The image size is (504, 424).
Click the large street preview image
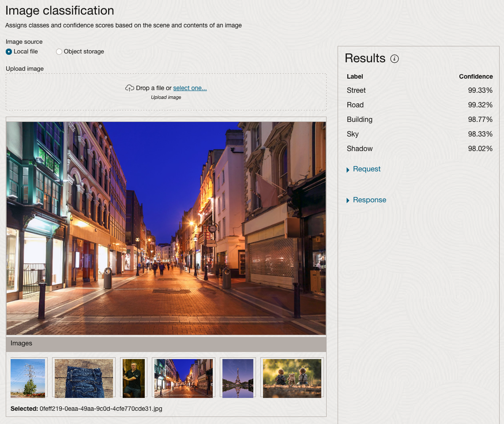click(166, 228)
